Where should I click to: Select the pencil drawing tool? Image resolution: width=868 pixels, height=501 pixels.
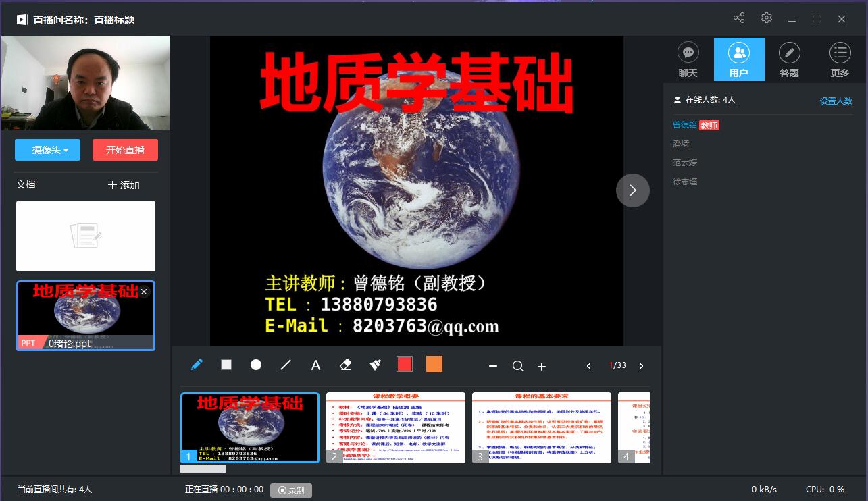[x=197, y=365]
